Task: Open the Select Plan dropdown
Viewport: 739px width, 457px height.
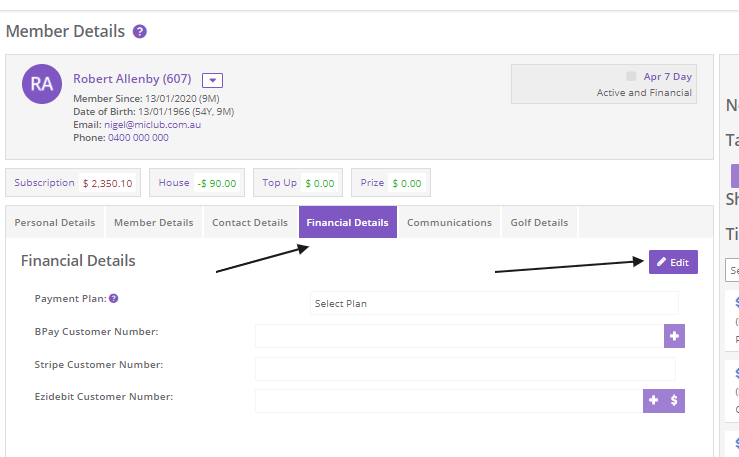Action: 494,303
